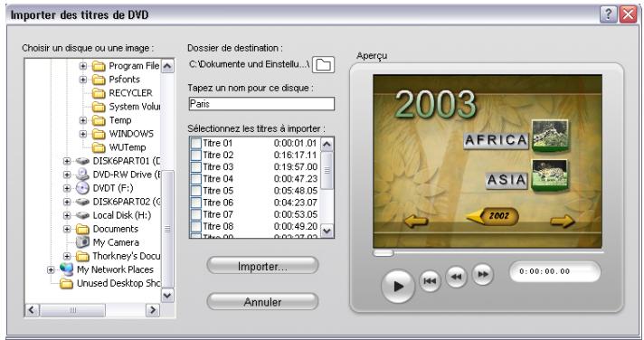Click the duration text 0:19:57.00
This screenshot has height=340, width=644.
295,167
